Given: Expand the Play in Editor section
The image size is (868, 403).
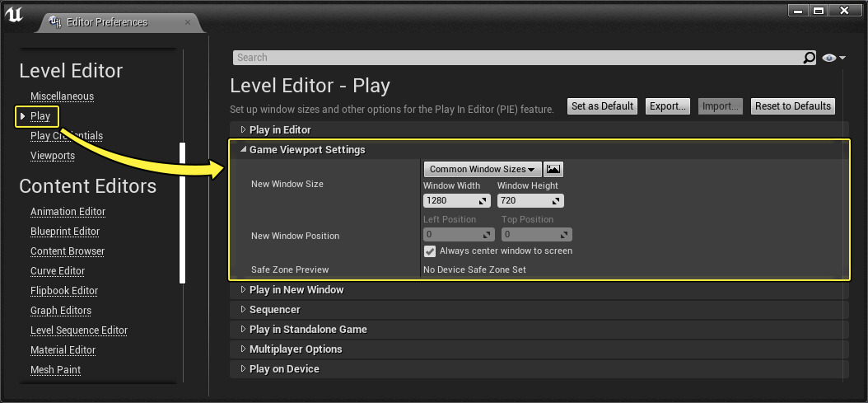Looking at the screenshot, I should (242, 129).
